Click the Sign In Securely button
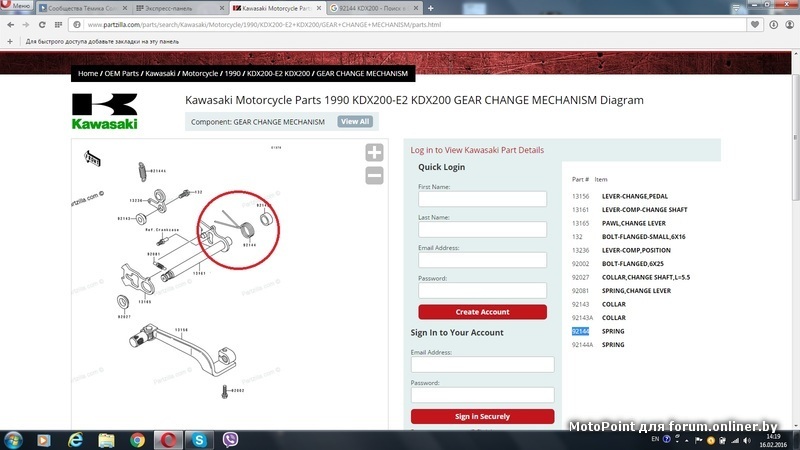 [x=482, y=416]
